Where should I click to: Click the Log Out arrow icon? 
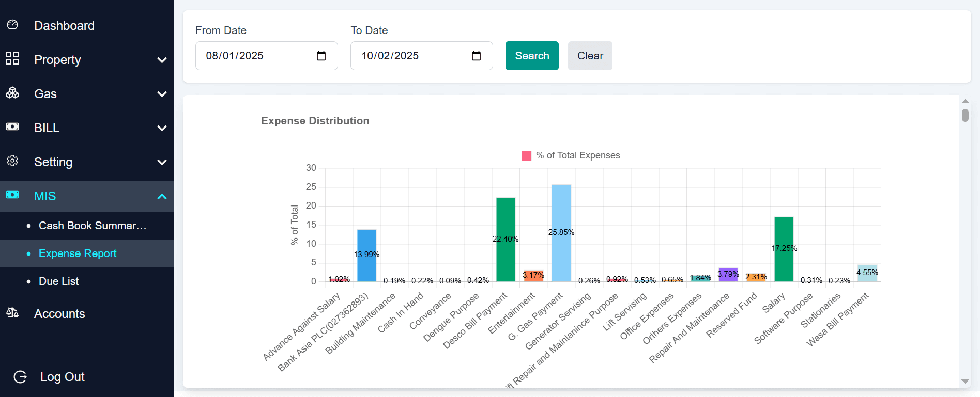click(20, 377)
